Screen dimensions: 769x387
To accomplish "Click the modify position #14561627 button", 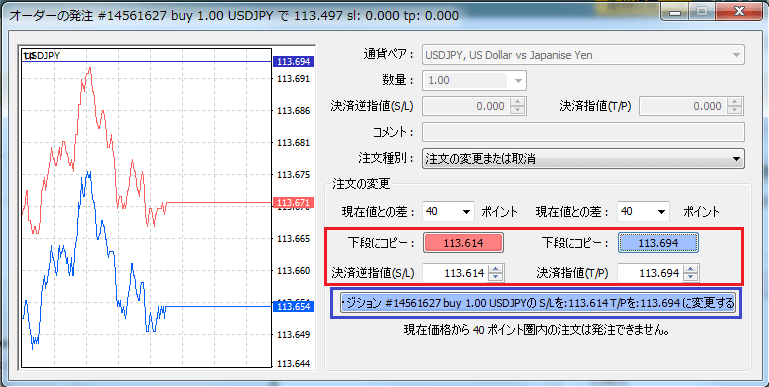I will pos(538,303).
